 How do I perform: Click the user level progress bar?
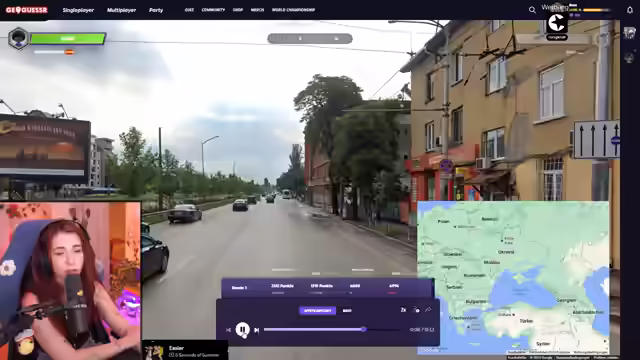597,10
